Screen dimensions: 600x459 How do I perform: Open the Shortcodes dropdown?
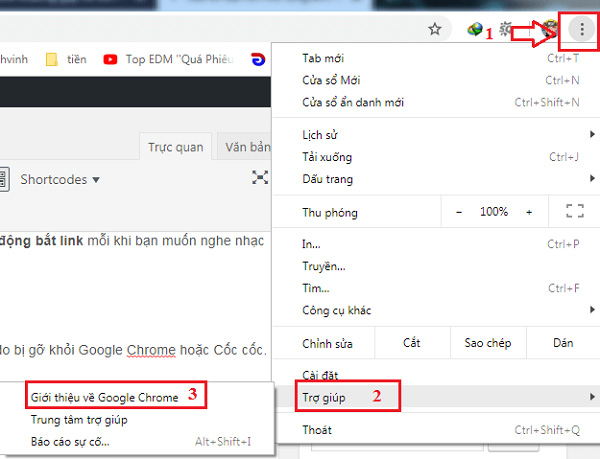pyautogui.click(x=60, y=179)
